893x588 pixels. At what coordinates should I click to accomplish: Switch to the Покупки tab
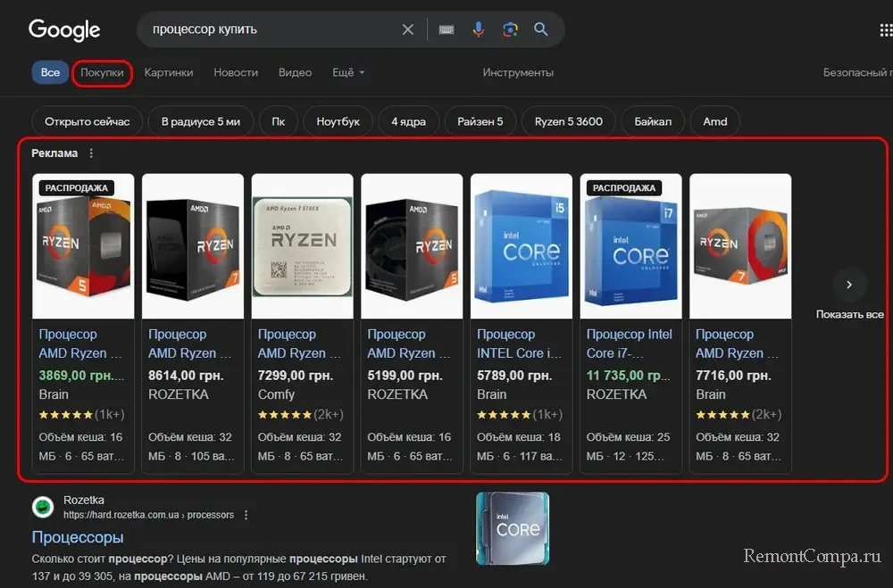click(103, 72)
